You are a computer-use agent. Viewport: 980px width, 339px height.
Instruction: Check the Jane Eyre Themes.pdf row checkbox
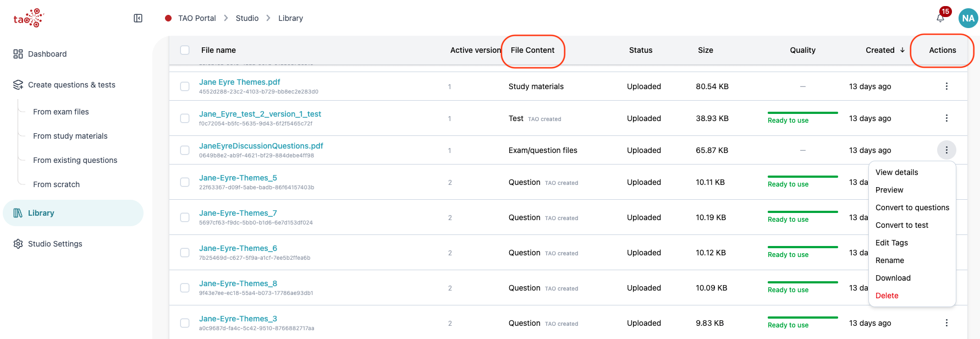[x=185, y=86]
